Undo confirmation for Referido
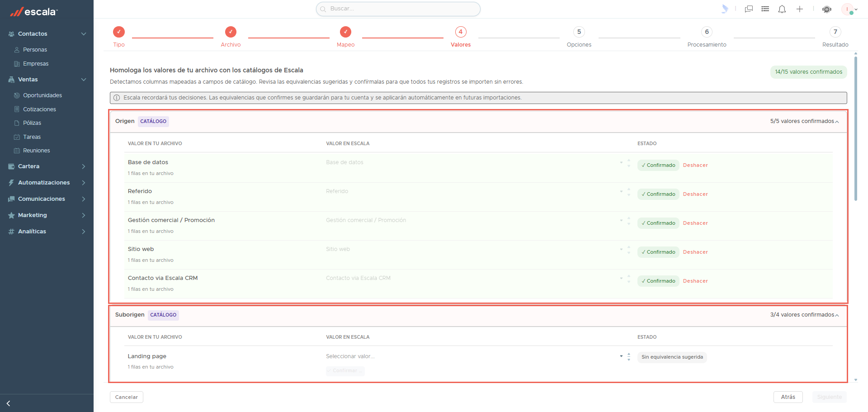This screenshot has width=868, height=412. [695, 194]
